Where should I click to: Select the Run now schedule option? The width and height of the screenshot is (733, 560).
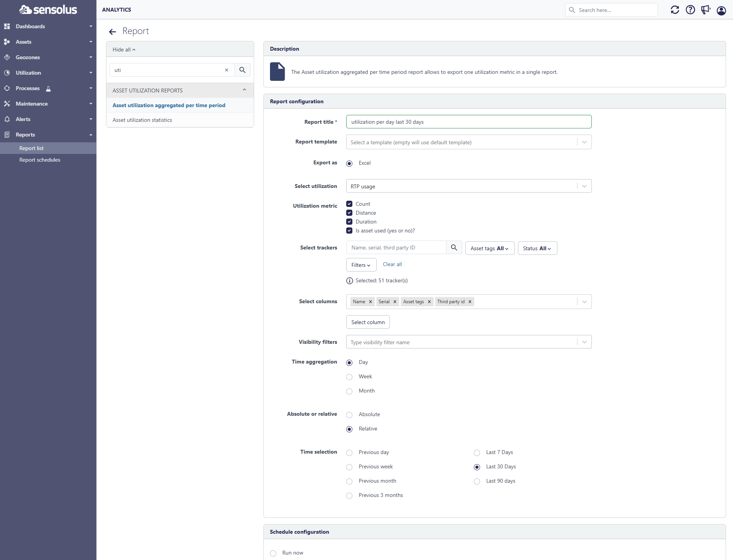273,553
